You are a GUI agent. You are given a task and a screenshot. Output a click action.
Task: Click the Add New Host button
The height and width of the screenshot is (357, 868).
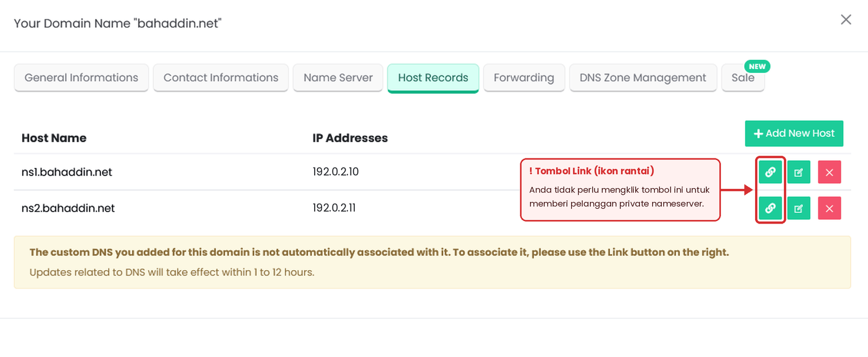(794, 133)
